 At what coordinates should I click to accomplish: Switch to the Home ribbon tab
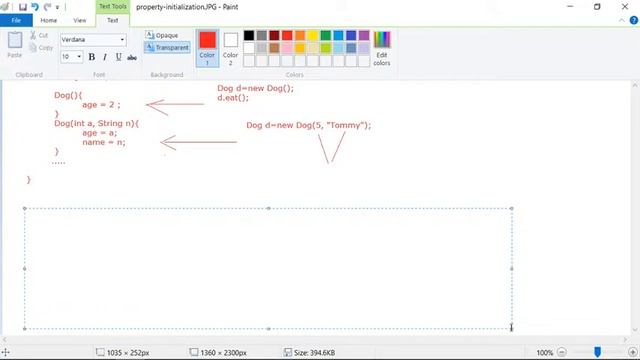[x=49, y=20]
